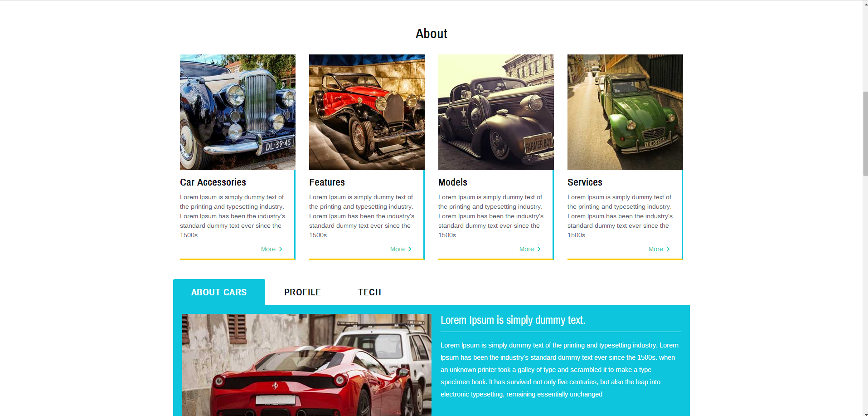Click the scrollbar down arrow
The height and width of the screenshot is (416, 868).
865,413
